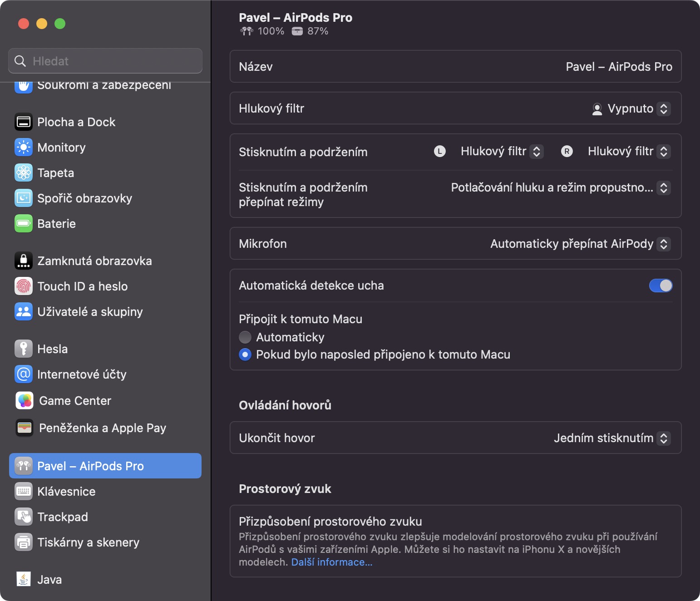Viewport: 700px width, 601px height.
Task: Click the Další informace link
Action: 332,562
